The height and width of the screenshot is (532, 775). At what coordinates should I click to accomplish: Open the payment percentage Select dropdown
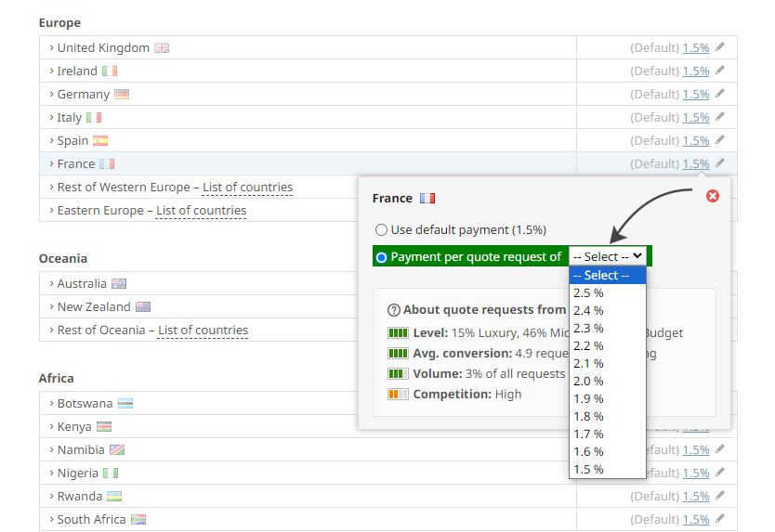tap(608, 256)
